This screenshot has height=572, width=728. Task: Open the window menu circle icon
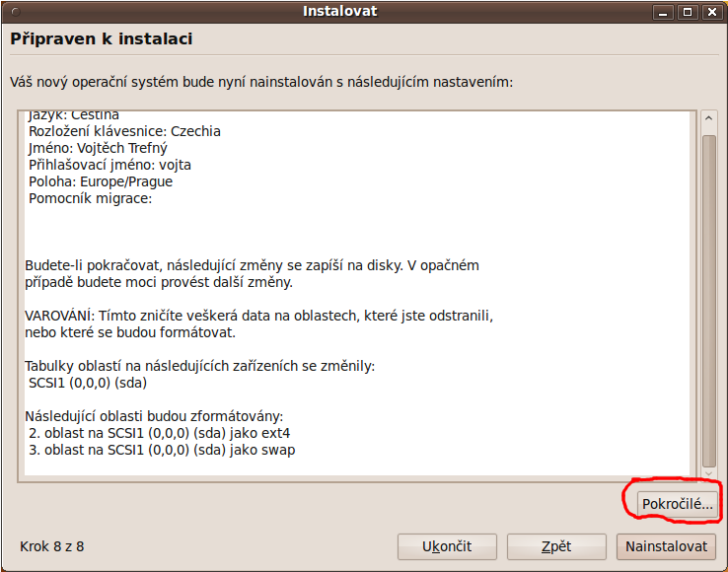pos(16,12)
